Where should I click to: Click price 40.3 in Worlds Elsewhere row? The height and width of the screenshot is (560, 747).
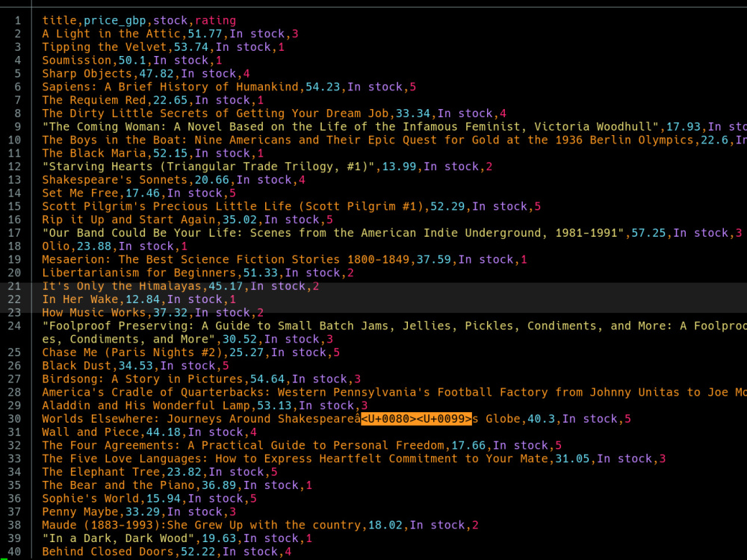point(541,420)
